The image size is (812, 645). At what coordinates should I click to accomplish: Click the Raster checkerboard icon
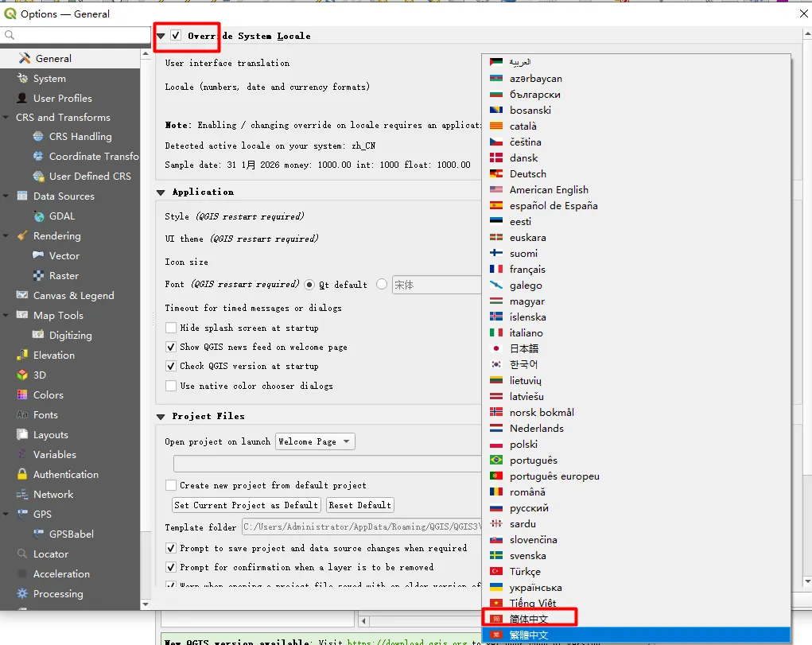click(x=38, y=276)
